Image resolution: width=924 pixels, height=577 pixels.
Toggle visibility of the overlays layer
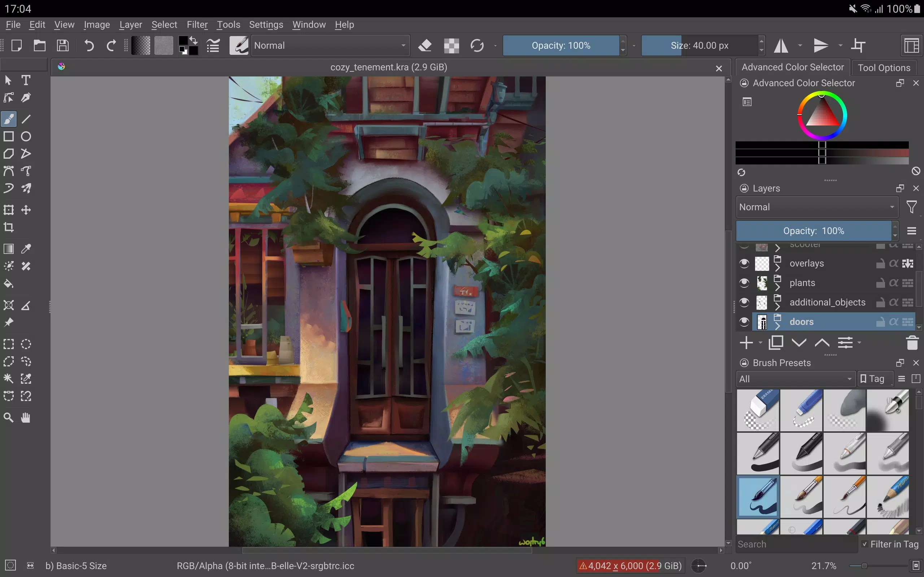744,263
